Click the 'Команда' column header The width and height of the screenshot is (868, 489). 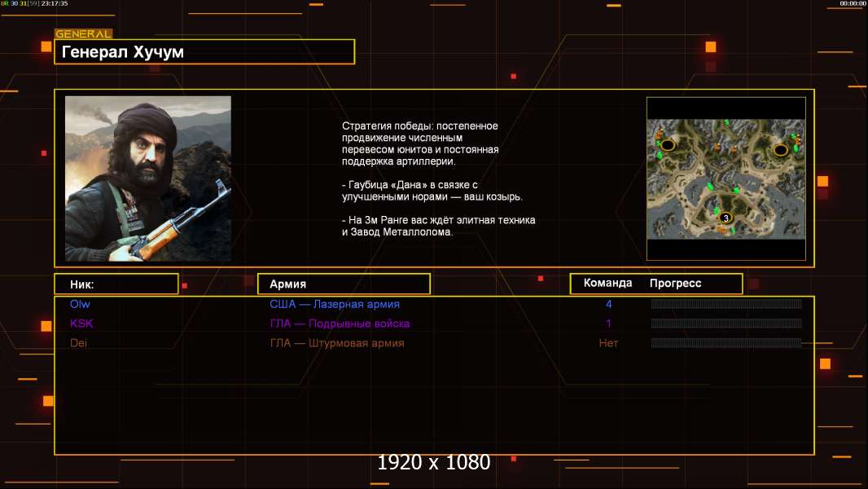607,283
